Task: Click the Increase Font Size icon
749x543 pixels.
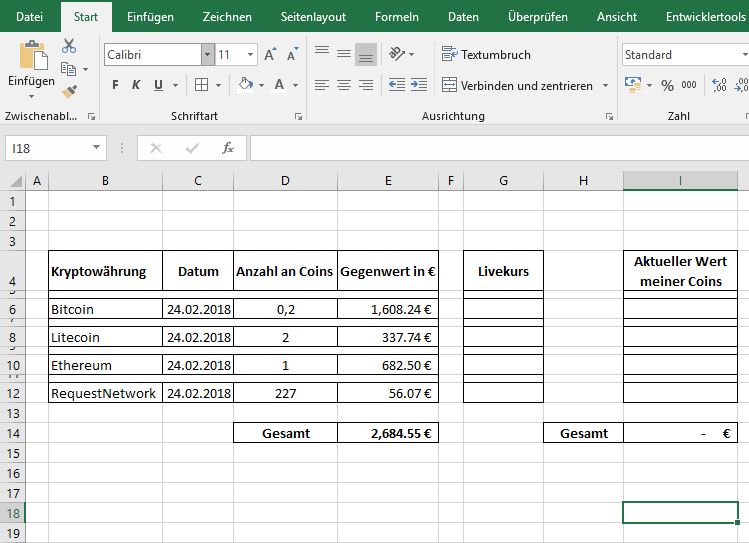Action: click(271, 55)
